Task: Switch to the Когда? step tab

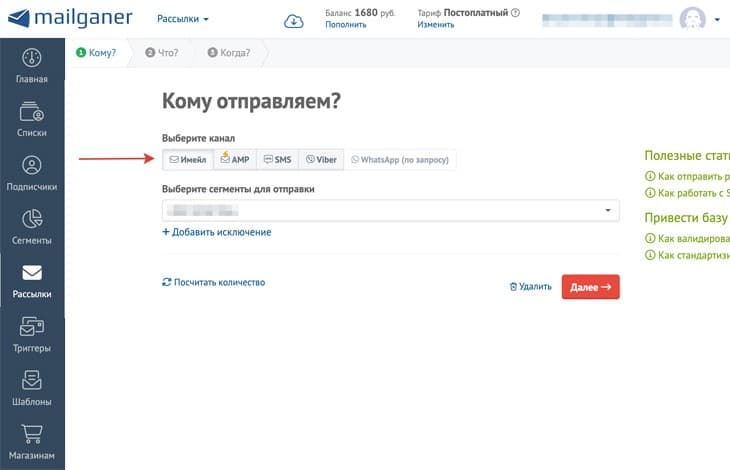Action: tap(229, 53)
